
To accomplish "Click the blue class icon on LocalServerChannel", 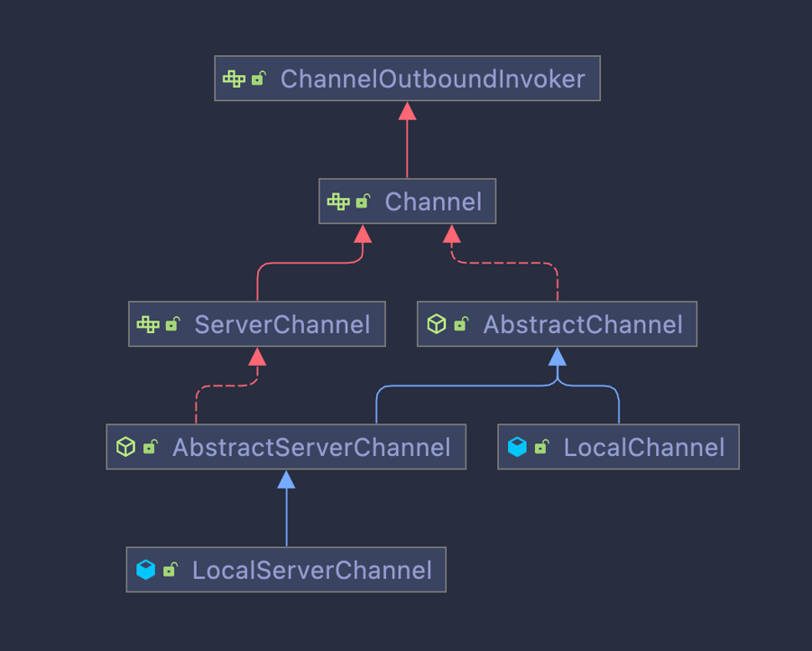I will 145,570.
